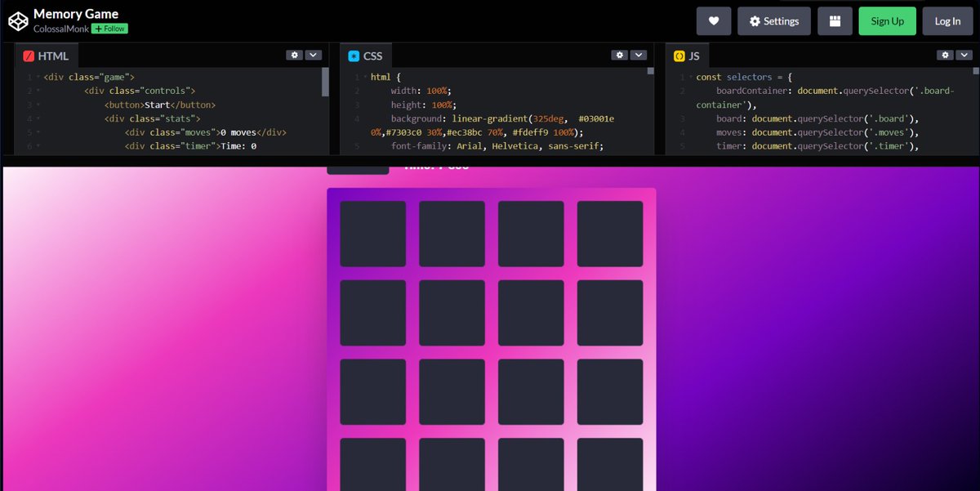Click the CSS linear-gradient background line
The width and height of the screenshot is (980, 491).
492,125
